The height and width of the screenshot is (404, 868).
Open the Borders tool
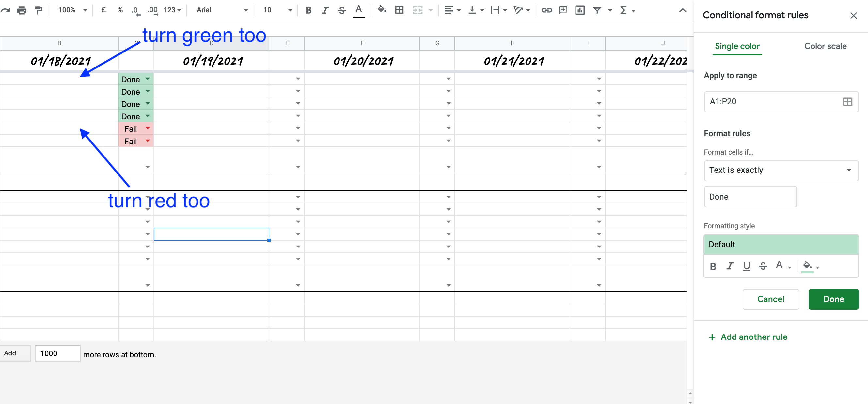pos(399,10)
